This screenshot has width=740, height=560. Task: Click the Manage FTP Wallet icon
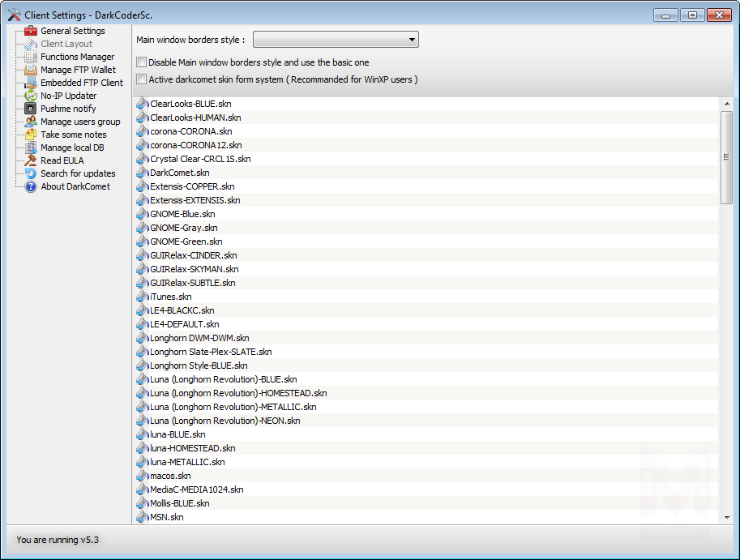point(31,70)
